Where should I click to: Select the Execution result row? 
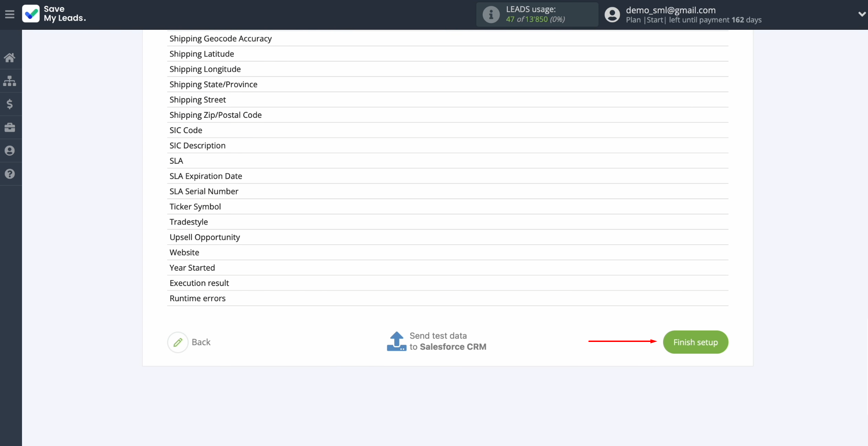coord(448,283)
